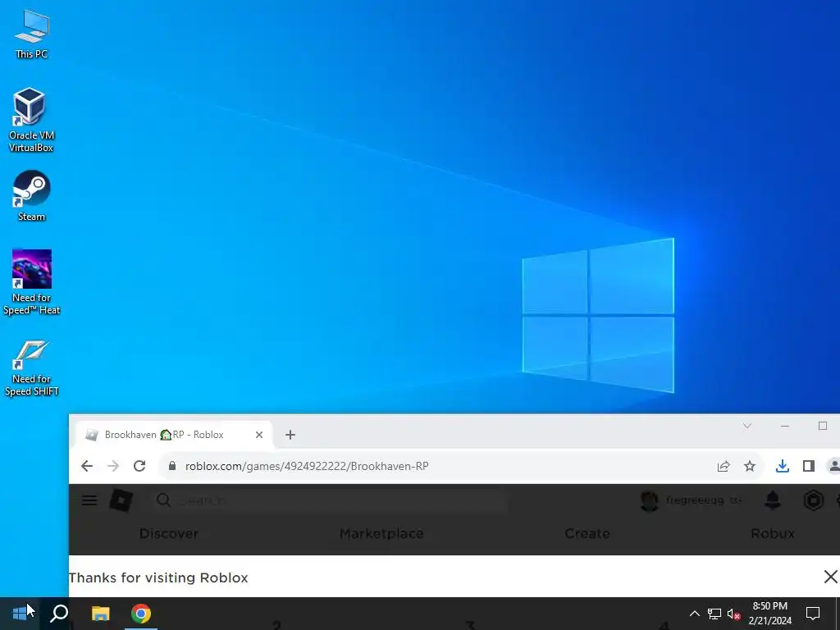Click the muted volume tray icon
840x630 pixels.
[x=733, y=614]
